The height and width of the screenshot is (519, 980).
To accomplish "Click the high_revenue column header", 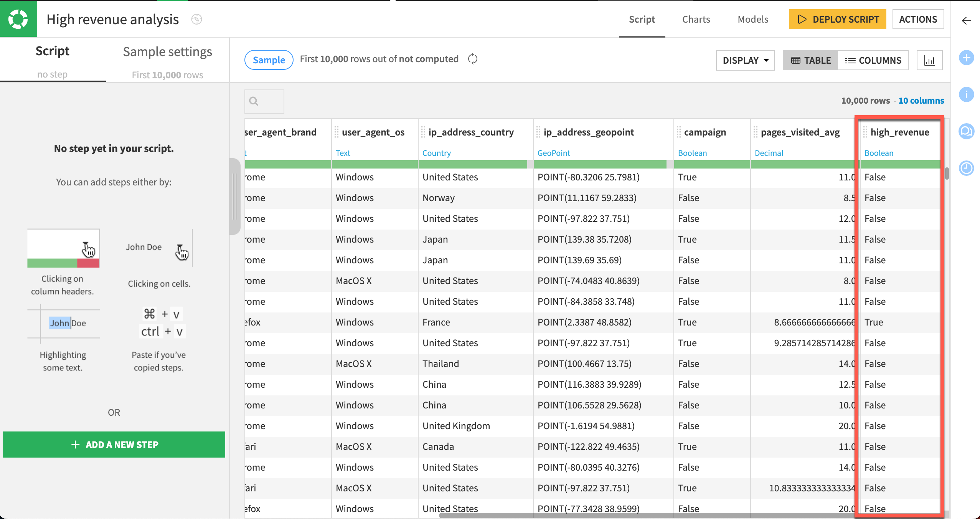I will point(901,132).
